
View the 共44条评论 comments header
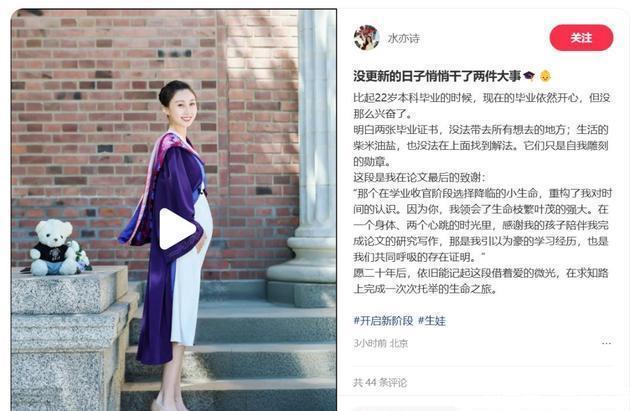(x=380, y=382)
